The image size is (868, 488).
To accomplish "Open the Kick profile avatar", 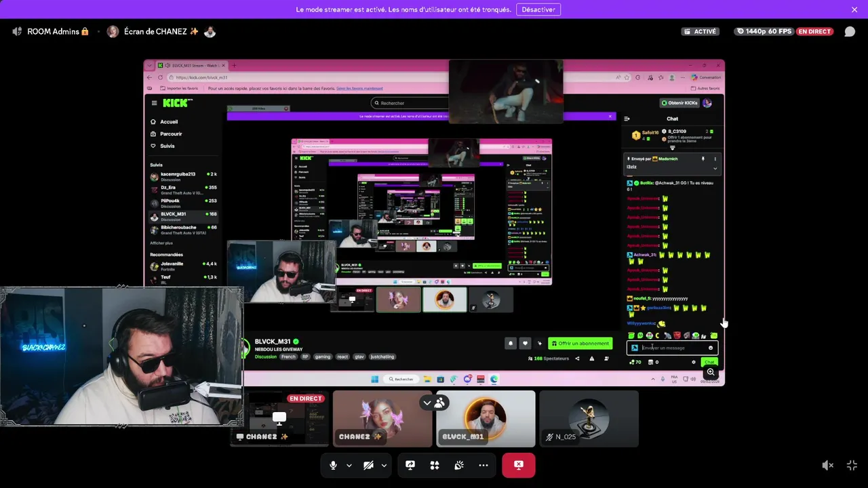I will point(707,103).
